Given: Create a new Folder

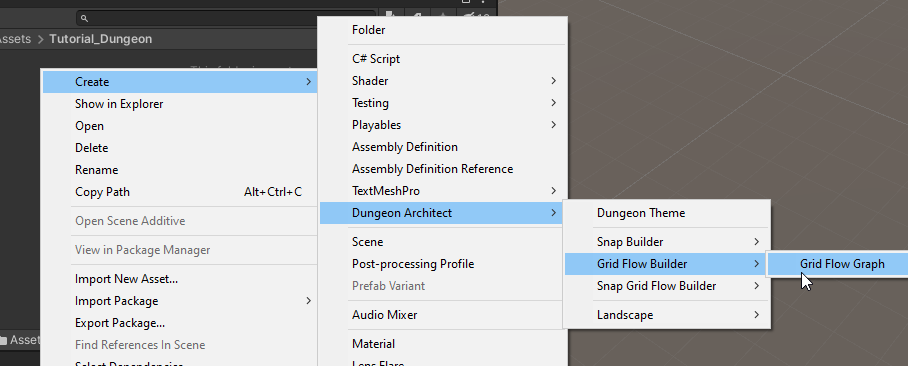Looking at the screenshot, I should 442,30.
